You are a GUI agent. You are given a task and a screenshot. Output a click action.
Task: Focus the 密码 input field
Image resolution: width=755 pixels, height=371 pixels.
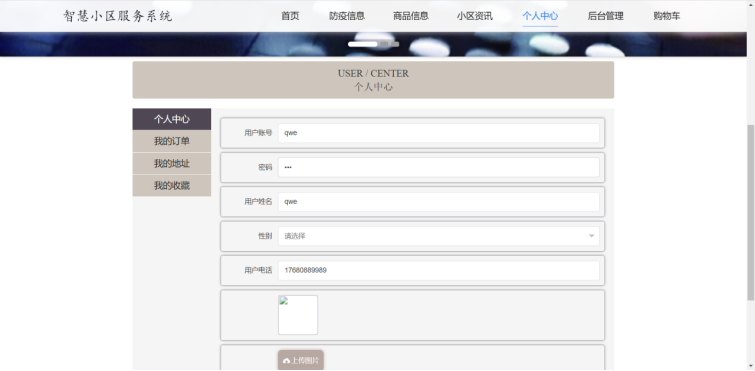[x=439, y=167]
